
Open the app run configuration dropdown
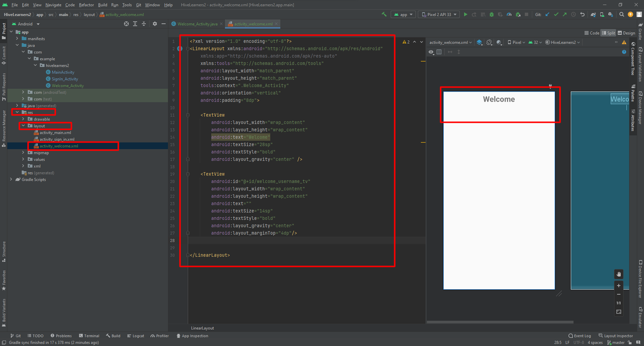click(403, 15)
